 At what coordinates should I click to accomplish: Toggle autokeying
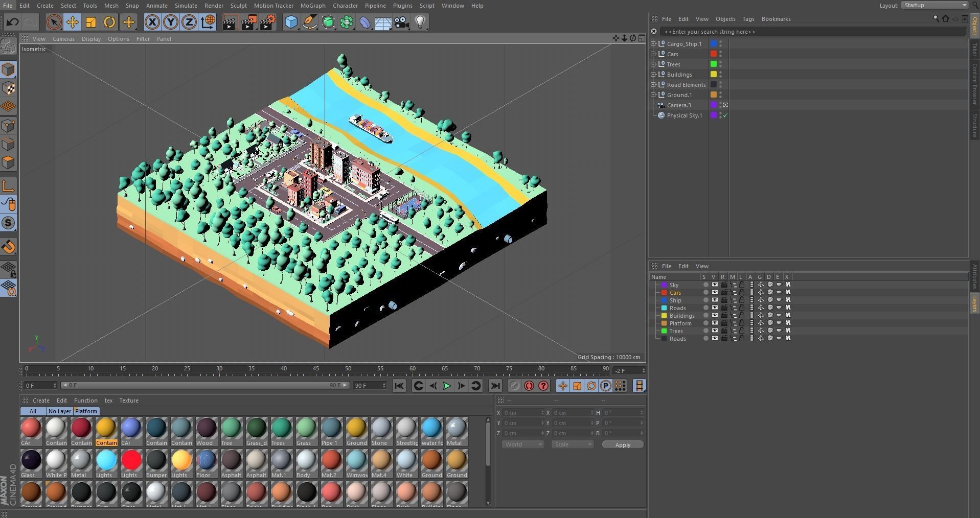pyautogui.click(x=529, y=386)
